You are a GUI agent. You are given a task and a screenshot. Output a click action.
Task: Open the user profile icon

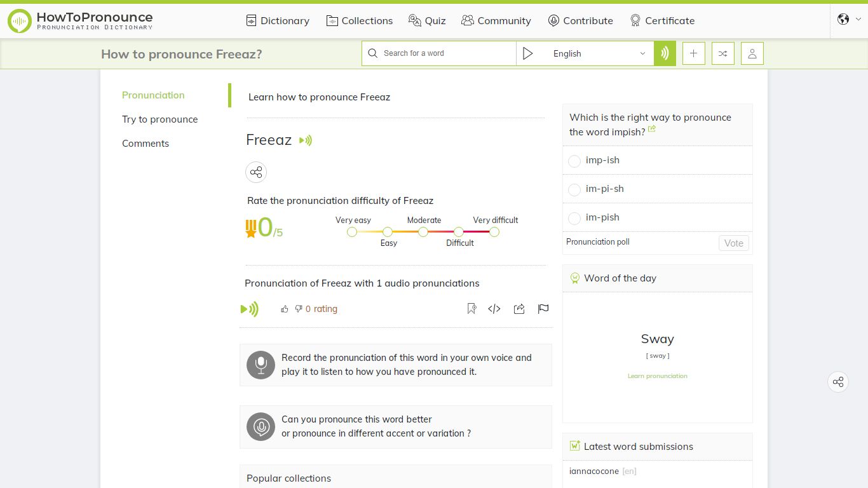tap(752, 53)
